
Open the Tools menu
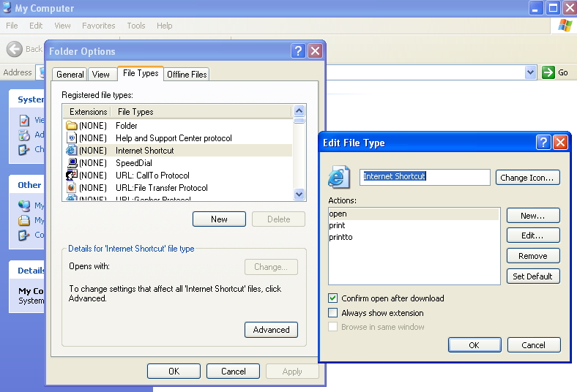click(135, 26)
